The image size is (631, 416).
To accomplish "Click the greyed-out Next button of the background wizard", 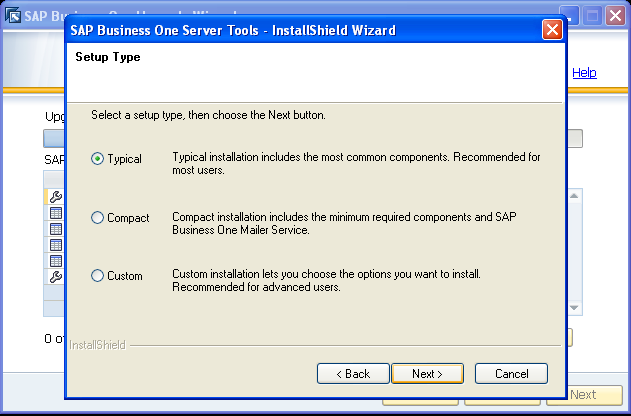I will (x=583, y=395).
